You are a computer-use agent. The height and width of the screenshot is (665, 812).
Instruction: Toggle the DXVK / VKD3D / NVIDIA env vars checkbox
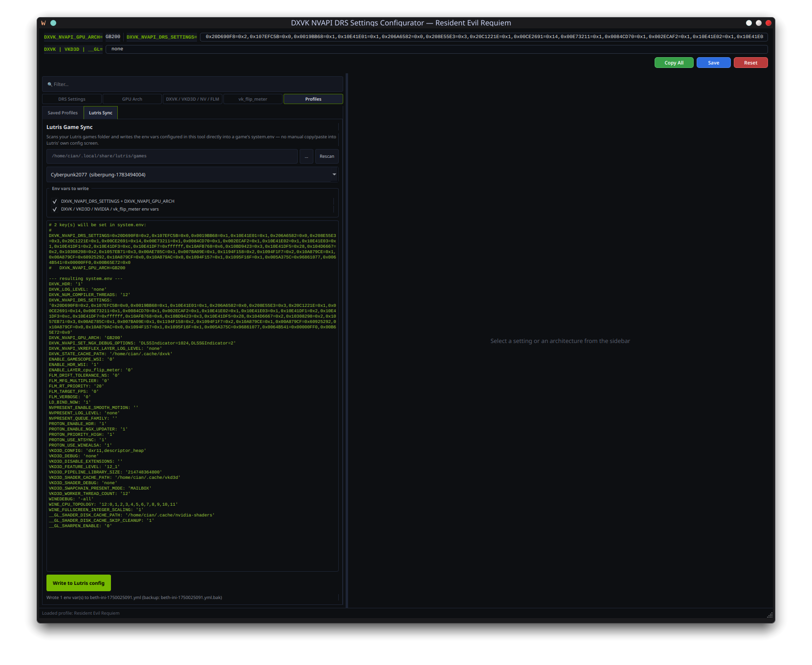[x=55, y=209]
